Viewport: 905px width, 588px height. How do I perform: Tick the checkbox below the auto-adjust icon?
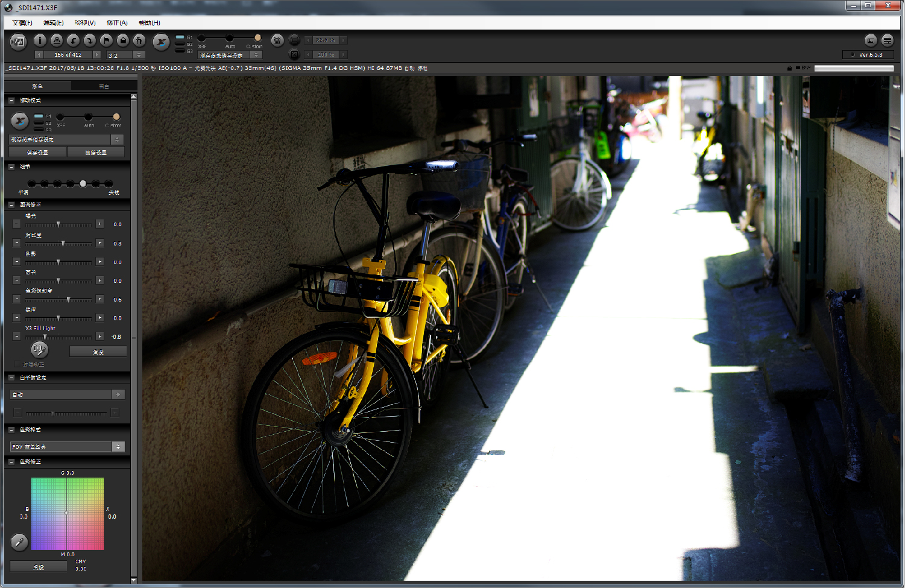17,364
